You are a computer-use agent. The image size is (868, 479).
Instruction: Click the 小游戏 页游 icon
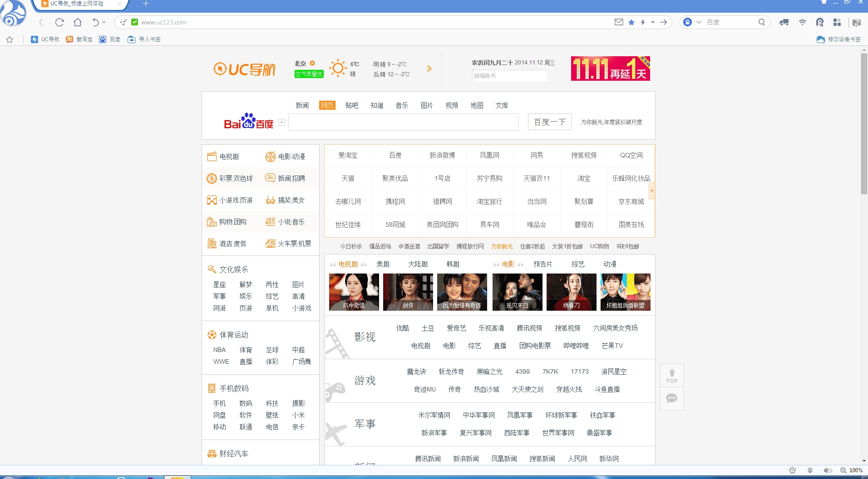[x=212, y=200]
